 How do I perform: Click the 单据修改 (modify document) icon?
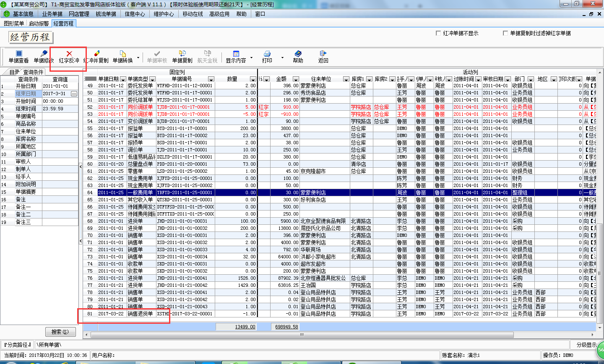point(43,57)
